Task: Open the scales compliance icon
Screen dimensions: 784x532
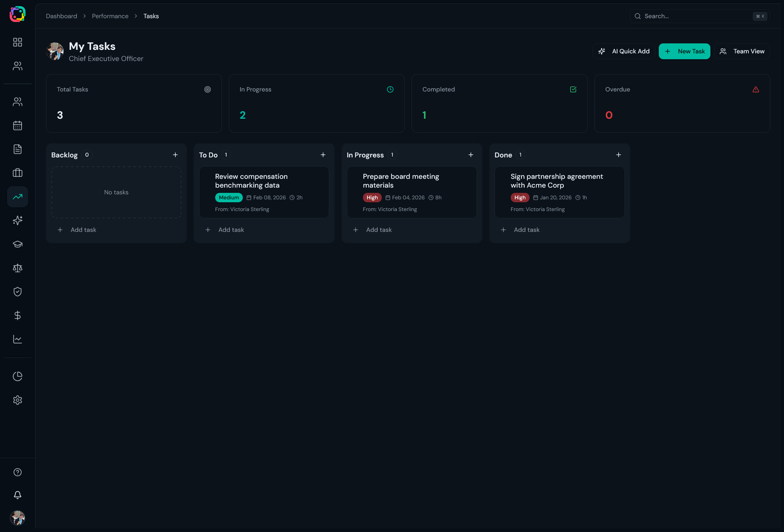Action: pyautogui.click(x=18, y=268)
